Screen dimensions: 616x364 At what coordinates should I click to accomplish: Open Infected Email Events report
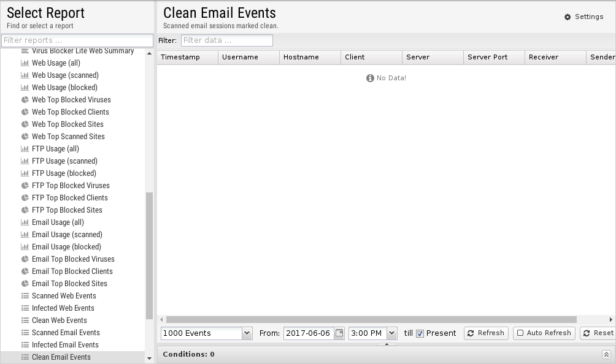tap(72, 345)
